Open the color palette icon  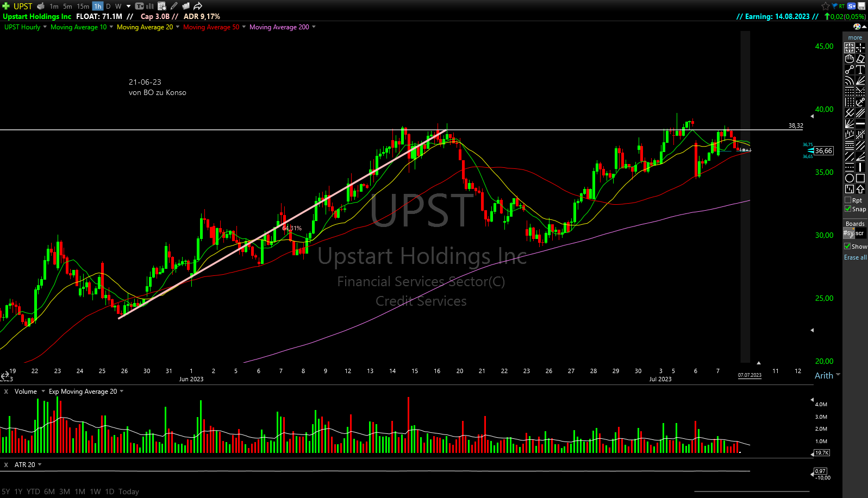[857, 27]
